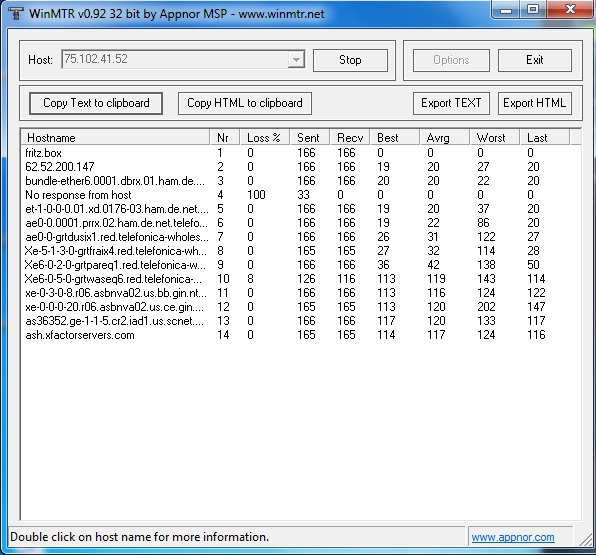The width and height of the screenshot is (596, 555).
Task: Stop the running trace
Action: [350, 60]
